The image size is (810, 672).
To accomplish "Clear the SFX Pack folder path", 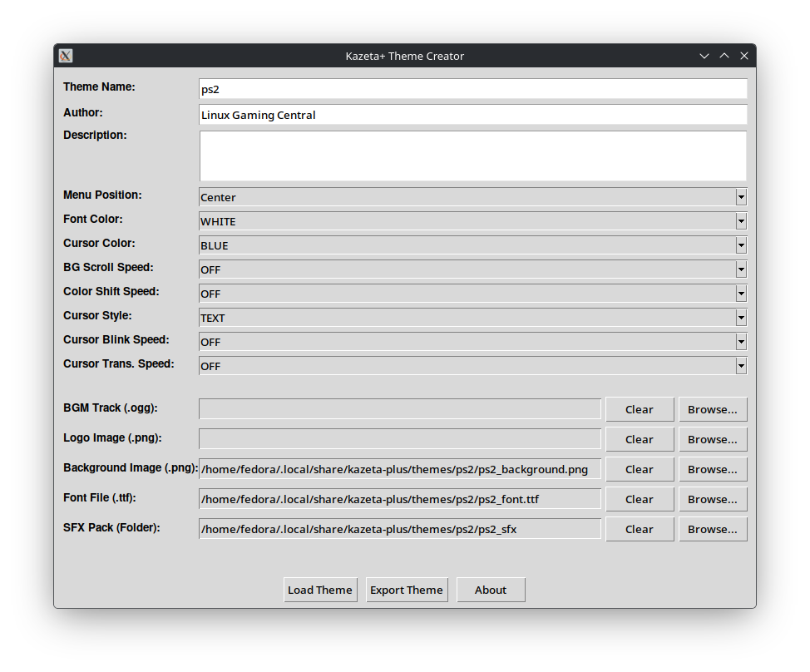I will (x=640, y=529).
